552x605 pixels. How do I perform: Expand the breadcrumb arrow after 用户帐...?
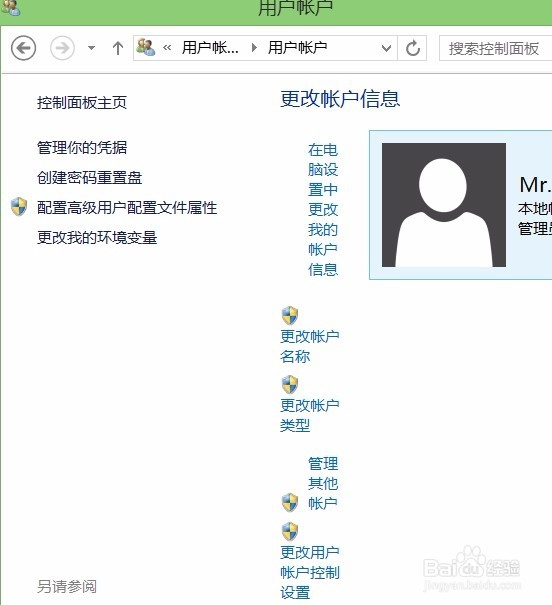(254, 48)
